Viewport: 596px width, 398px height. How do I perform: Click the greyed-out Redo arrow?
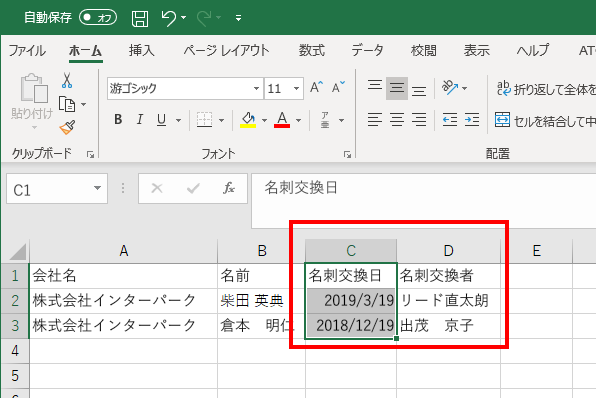click(x=204, y=18)
